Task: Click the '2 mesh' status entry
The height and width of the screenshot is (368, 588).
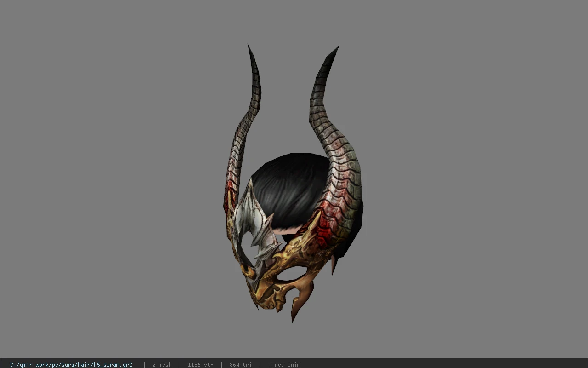Action: point(162,365)
